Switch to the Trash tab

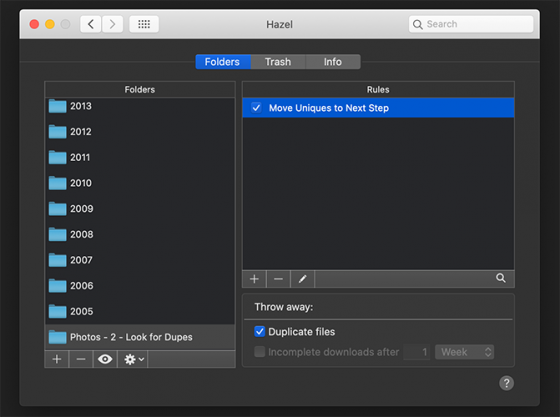(x=278, y=62)
